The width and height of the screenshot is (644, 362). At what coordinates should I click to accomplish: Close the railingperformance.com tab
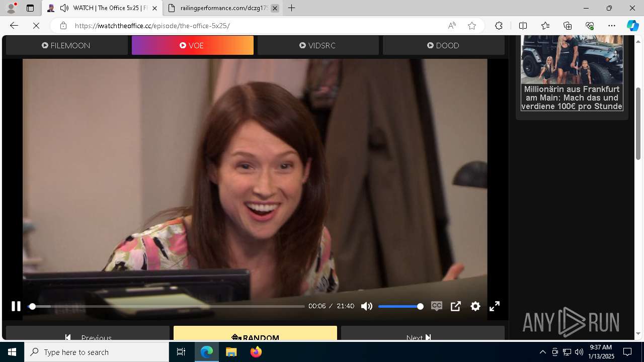(x=275, y=8)
